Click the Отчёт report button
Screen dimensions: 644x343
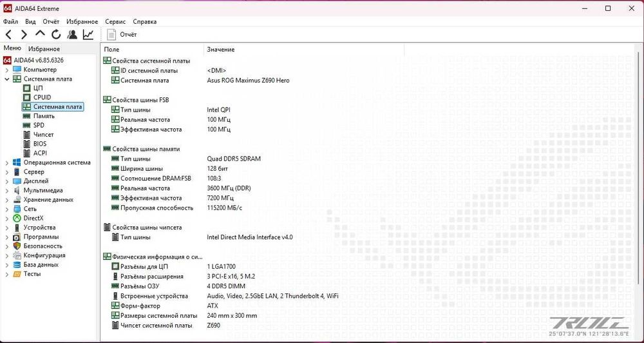pyautogui.click(x=122, y=35)
